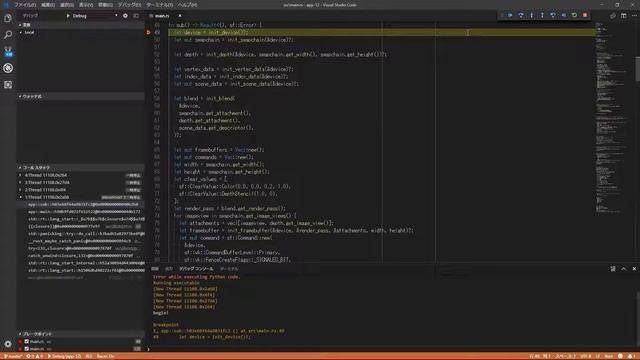This screenshot has width=640, height=360.
Task: Click Reverse Continue in the debug toolbar
Action: [564, 15]
